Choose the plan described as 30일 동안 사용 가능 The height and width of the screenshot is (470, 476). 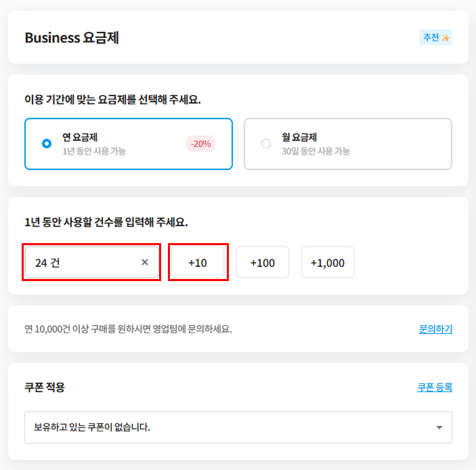(316, 151)
